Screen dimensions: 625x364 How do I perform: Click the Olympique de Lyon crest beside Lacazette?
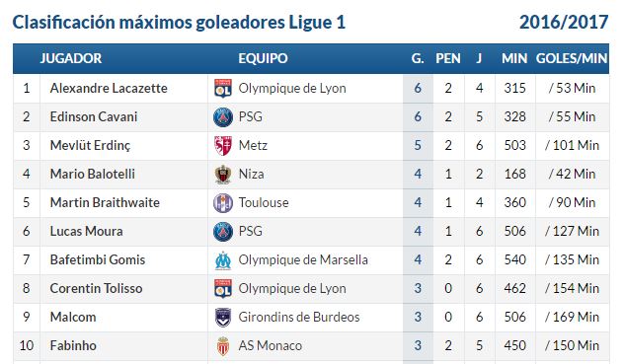223,89
